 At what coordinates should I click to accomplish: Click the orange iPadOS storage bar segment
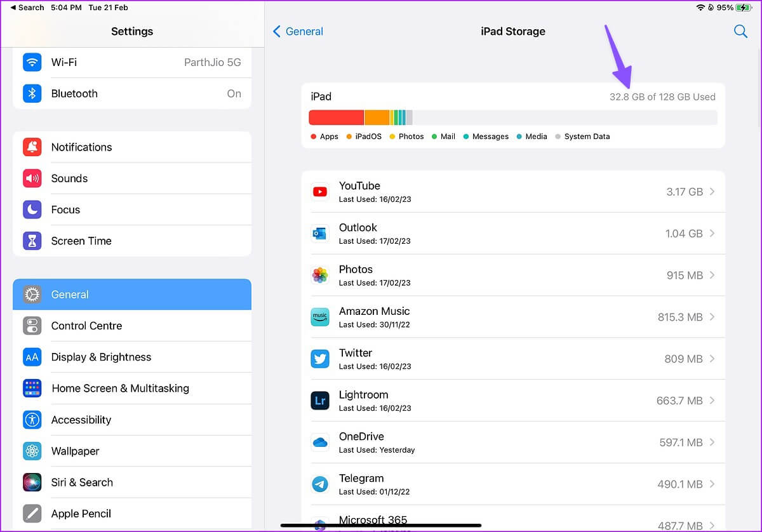[x=377, y=117]
